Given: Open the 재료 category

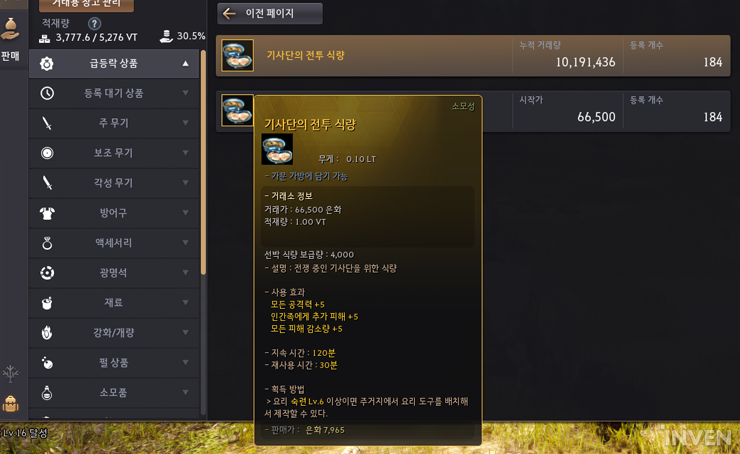Looking at the screenshot, I should tap(114, 303).
